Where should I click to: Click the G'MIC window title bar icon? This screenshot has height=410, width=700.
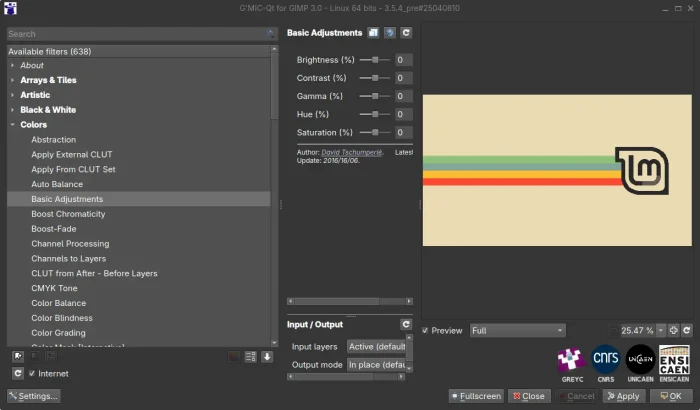pos(10,8)
